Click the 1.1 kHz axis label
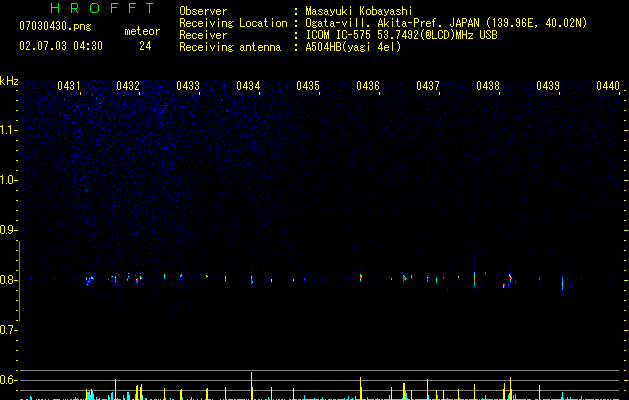The width and height of the screenshot is (629, 400). pyautogui.click(x=9, y=130)
